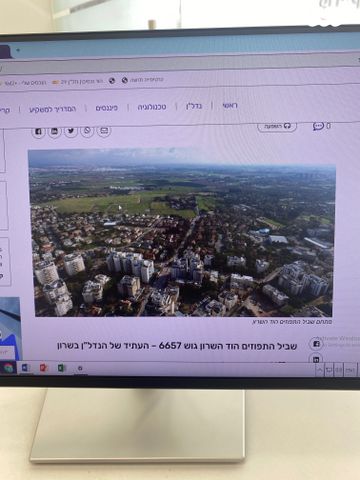This screenshot has width=360, height=480.
Task: Share article via Facebook icon in top row
Action: (38, 131)
